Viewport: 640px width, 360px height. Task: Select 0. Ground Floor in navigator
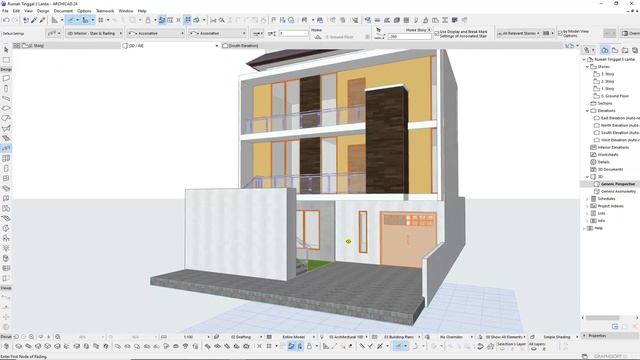tap(615, 96)
